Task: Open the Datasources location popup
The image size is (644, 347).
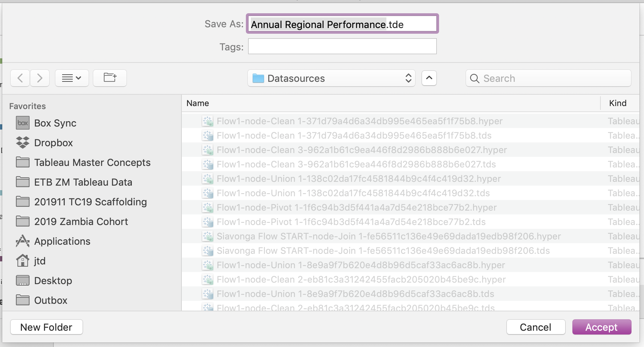Action: coord(331,78)
